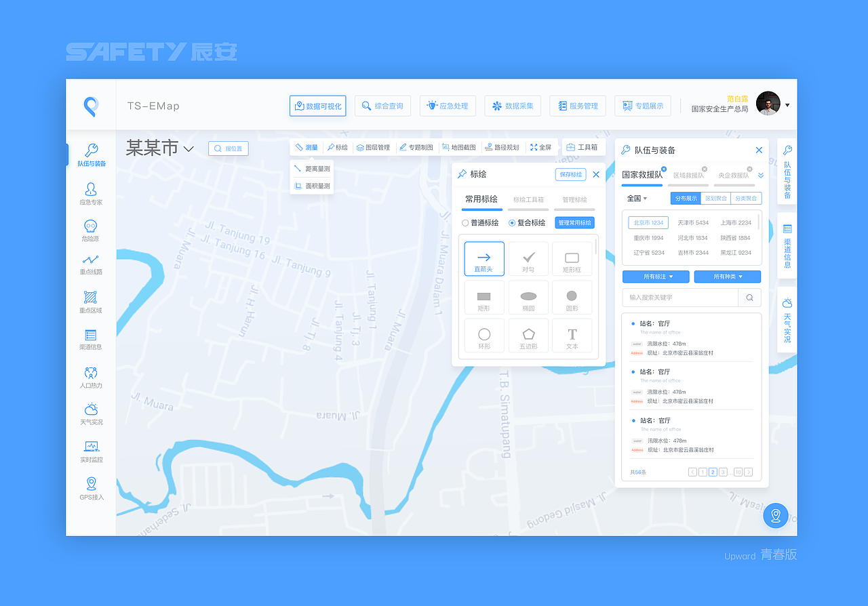Open 路径规划 route planning
868x606 pixels.
point(502,147)
